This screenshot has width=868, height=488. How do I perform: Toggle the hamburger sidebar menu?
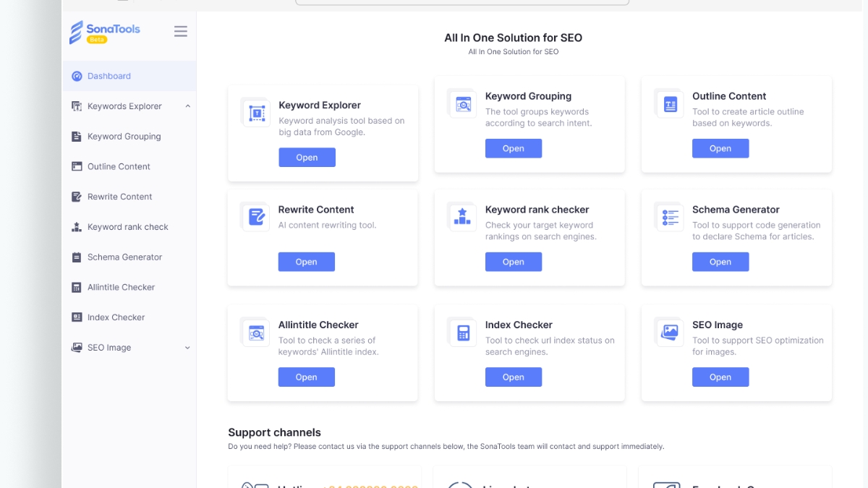[181, 31]
